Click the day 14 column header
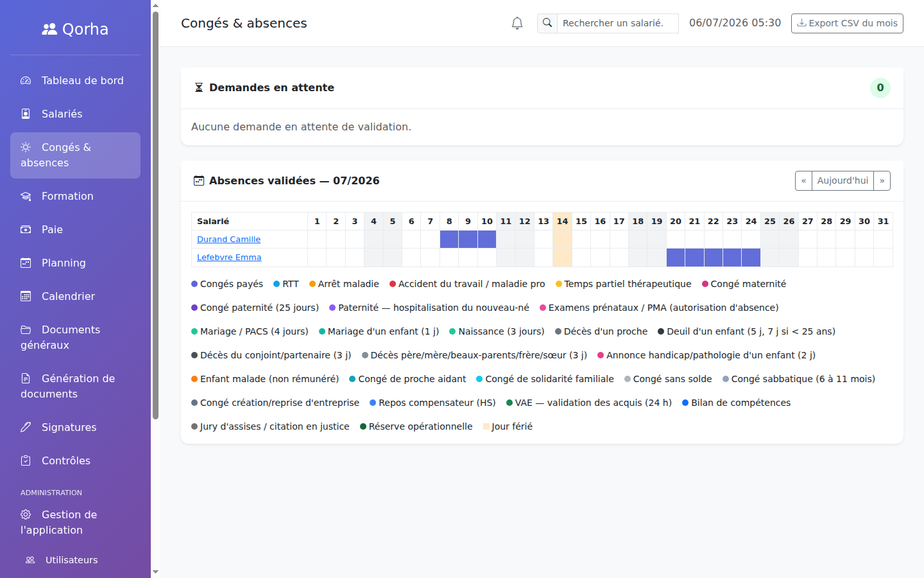 coord(562,222)
